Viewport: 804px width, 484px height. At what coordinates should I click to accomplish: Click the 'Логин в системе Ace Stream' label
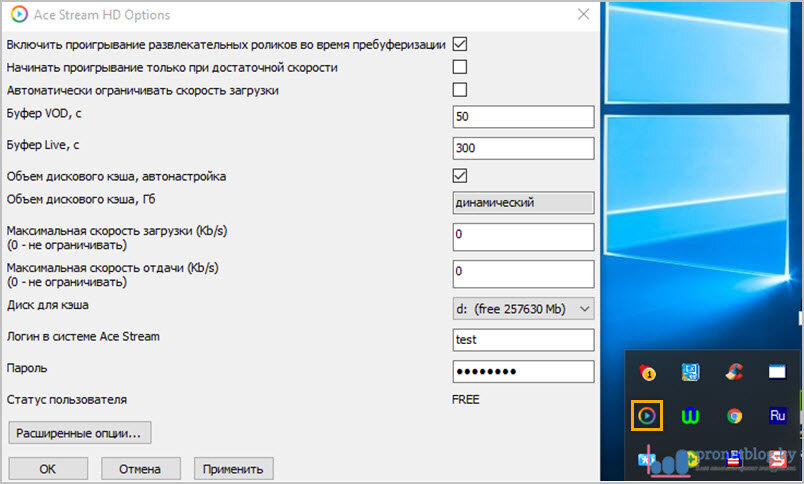[x=83, y=336]
